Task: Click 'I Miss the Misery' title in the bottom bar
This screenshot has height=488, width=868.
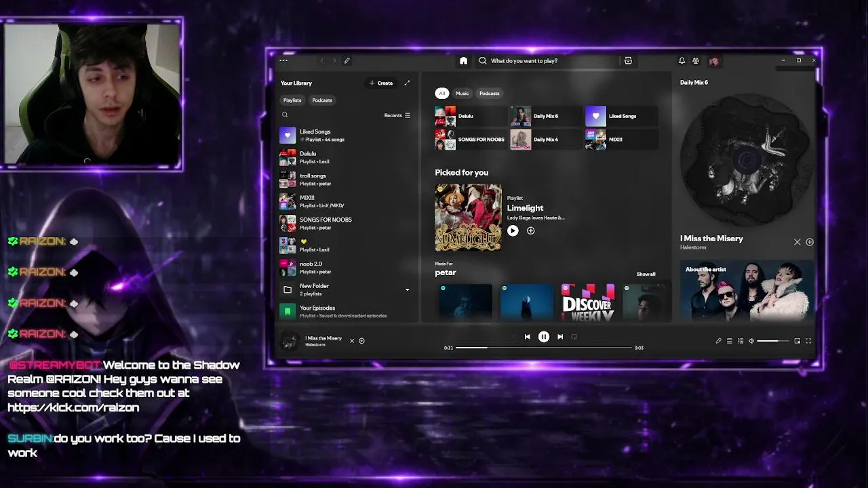Action: tap(323, 338)
